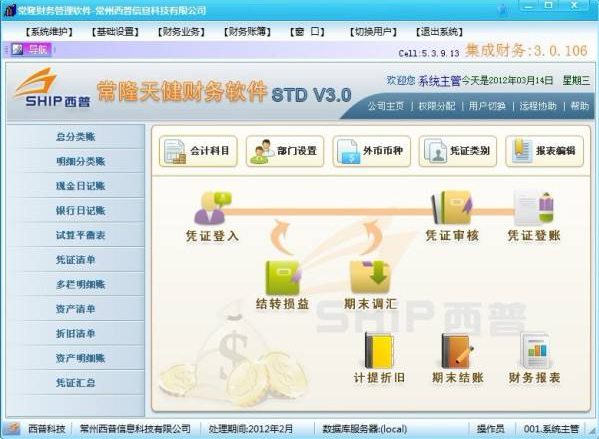Click status bar company name 常州西普信息科技有限公司
The height and width of the screenshot is (439, 599).
(x=135, y=429)
